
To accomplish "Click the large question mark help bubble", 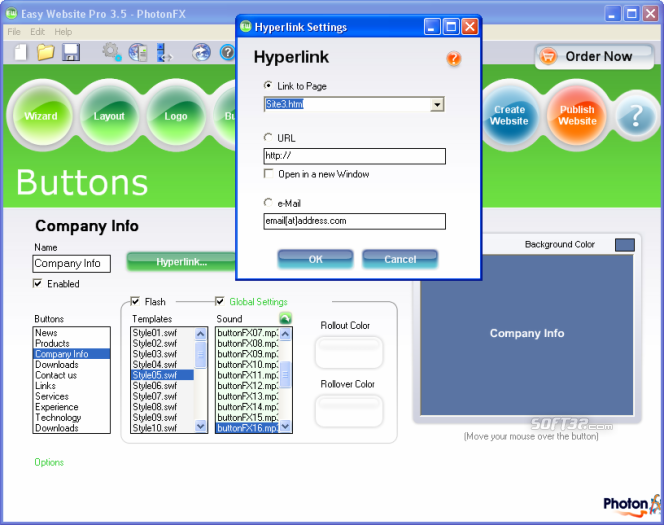I will [636, 115].
